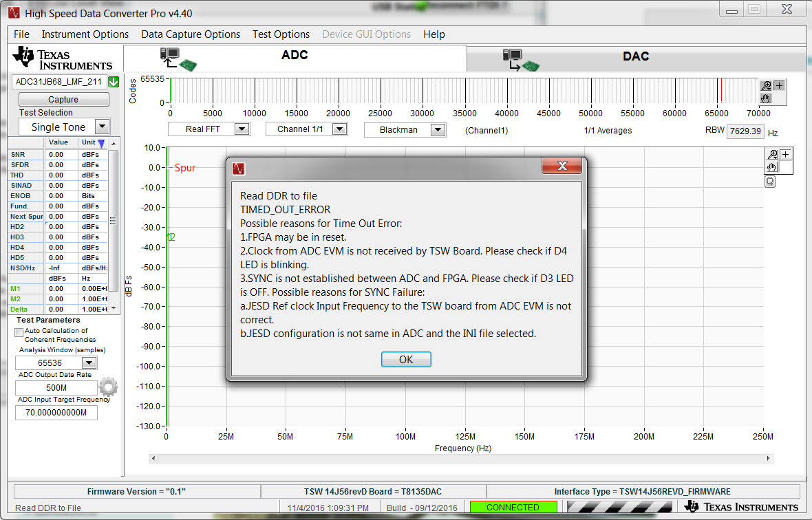
Task: Click the ADC Input Target Frequency field
Action: click(x=56, y=413)
